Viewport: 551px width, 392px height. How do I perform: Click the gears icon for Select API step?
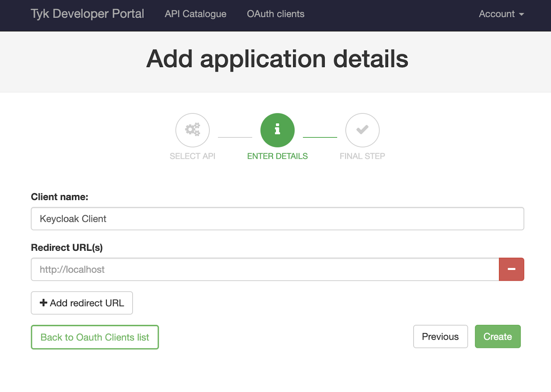click(x=193, y=130)
